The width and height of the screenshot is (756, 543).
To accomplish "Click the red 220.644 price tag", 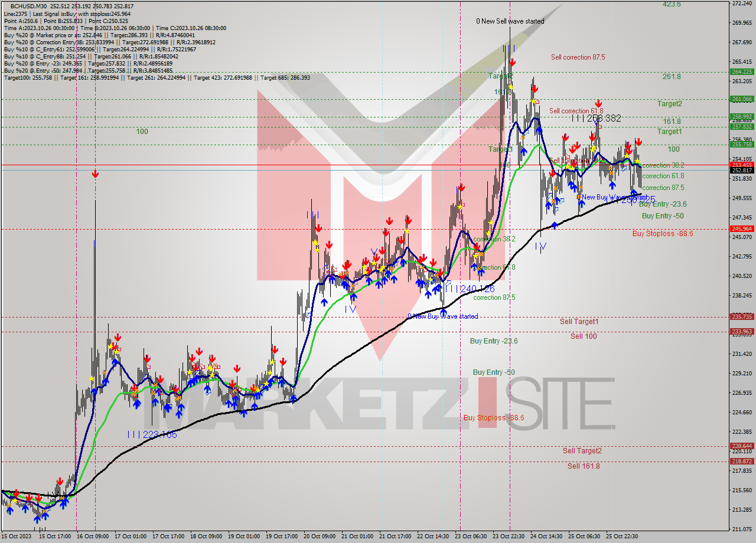I will point(742,446).
